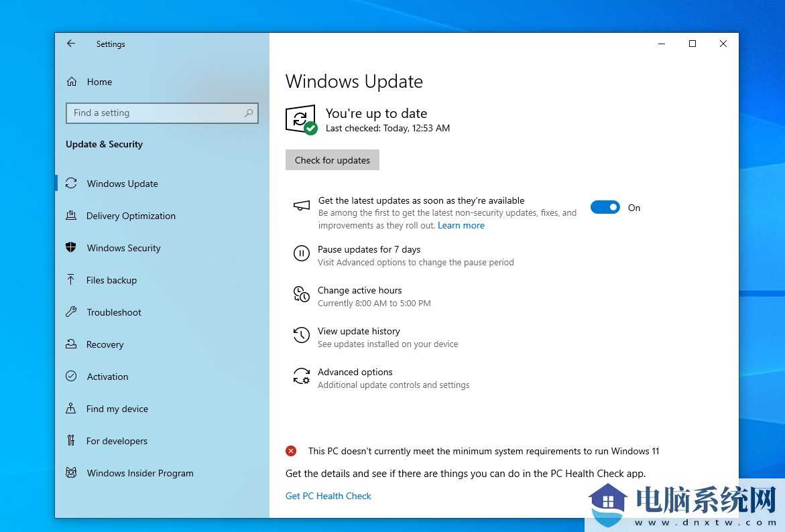
Task: Click "You're up to date" status text
Action: [x=376, y=113]
